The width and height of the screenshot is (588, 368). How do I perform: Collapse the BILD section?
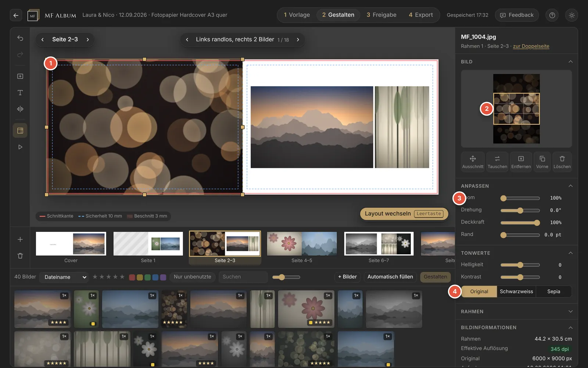point(570,61)
